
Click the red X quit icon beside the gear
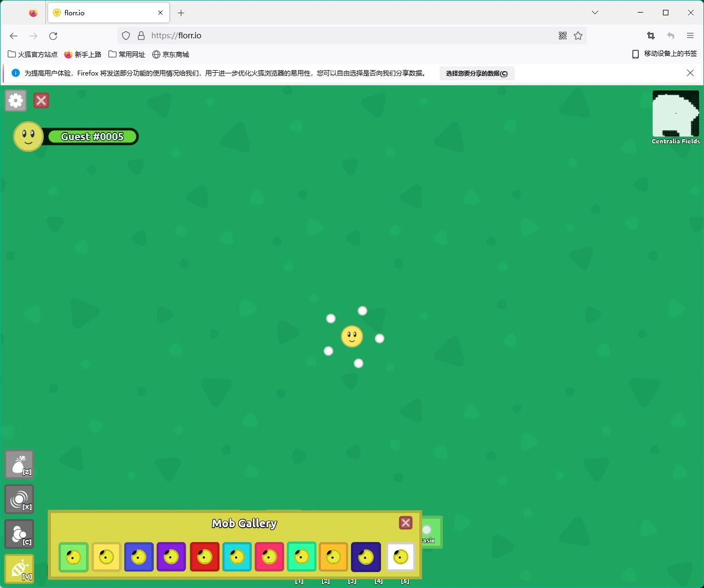tap(41, 100)
